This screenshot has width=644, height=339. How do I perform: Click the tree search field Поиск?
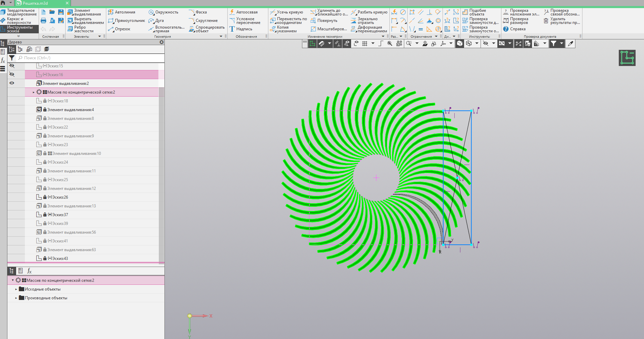click(90, 58)
